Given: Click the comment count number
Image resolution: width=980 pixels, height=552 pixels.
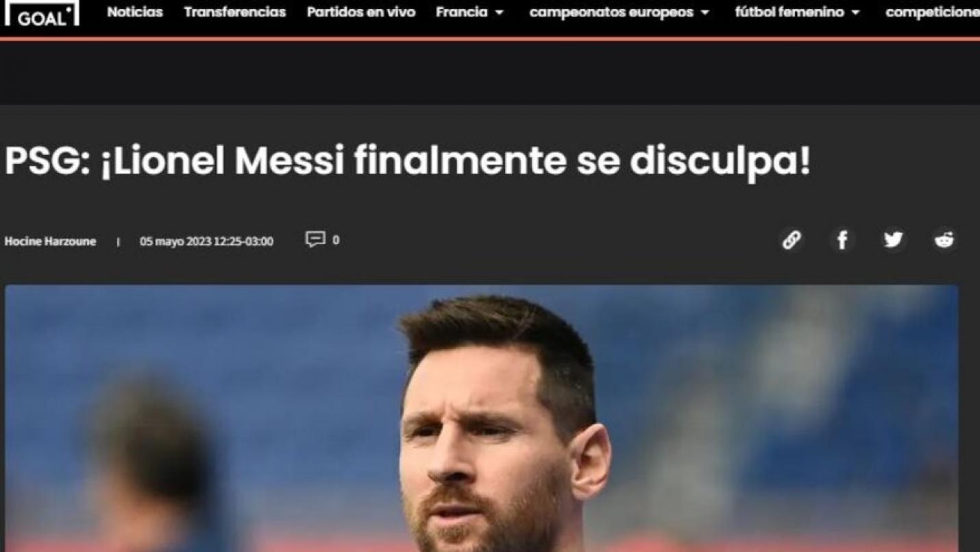Looking at the screenshot, I should point(336,240).
